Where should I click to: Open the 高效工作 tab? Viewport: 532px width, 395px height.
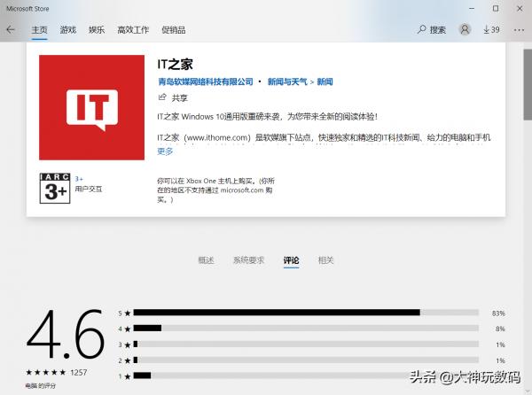point(133,30)
